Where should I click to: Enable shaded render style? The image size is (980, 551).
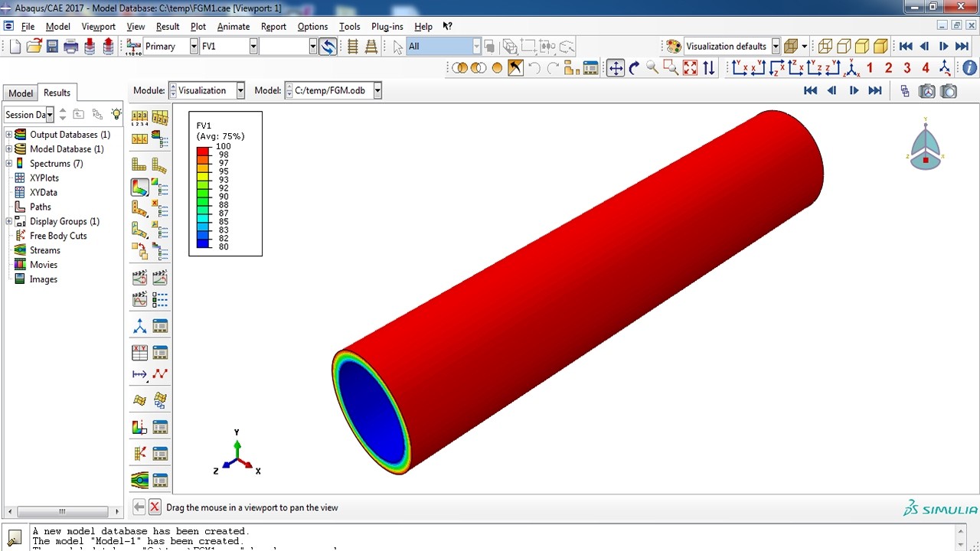880,47
